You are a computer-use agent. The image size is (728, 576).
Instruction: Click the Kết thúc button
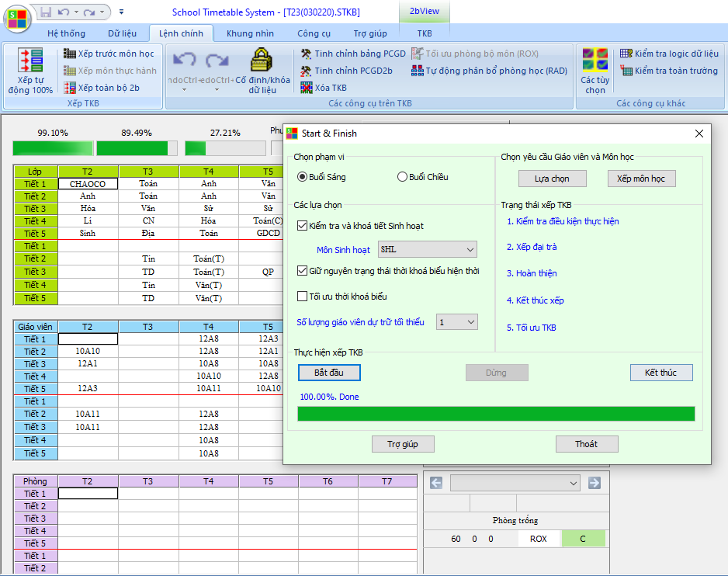[x=660, y=373]
